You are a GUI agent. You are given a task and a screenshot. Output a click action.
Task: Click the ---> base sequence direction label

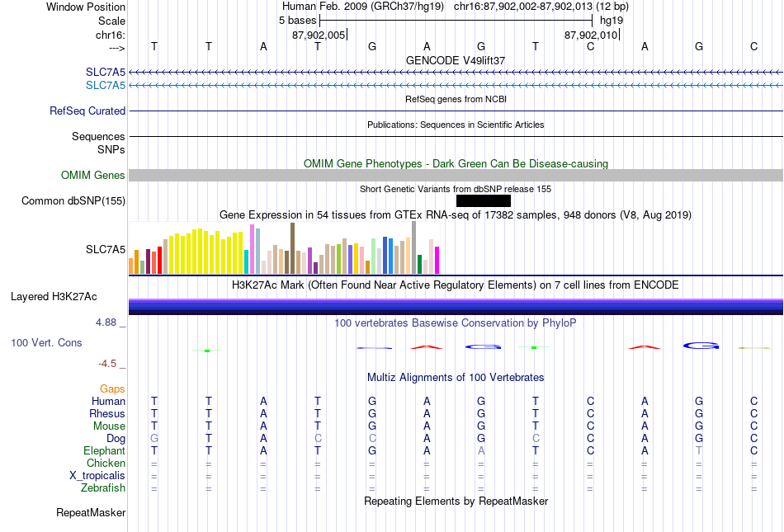[x=116, y=48]
